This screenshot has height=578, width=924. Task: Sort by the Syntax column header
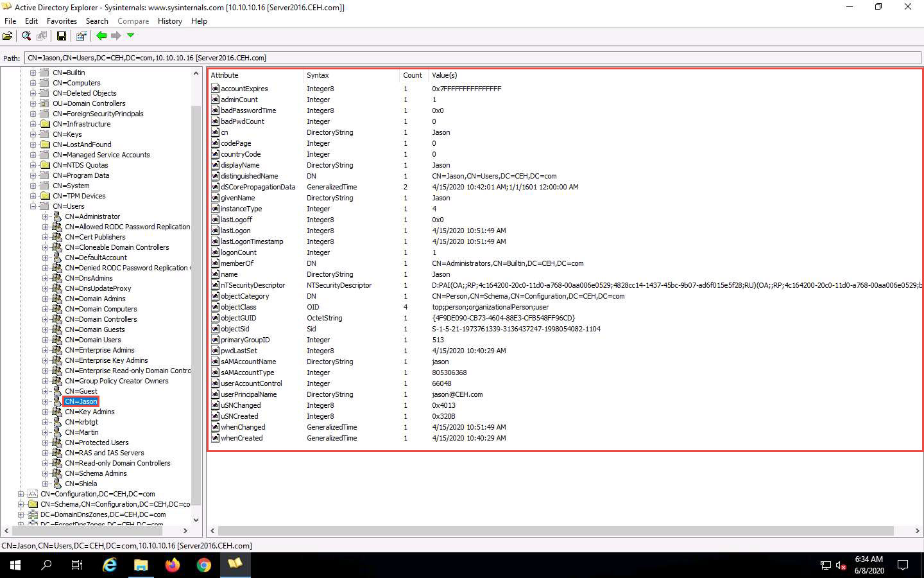[x=351, y=75]
